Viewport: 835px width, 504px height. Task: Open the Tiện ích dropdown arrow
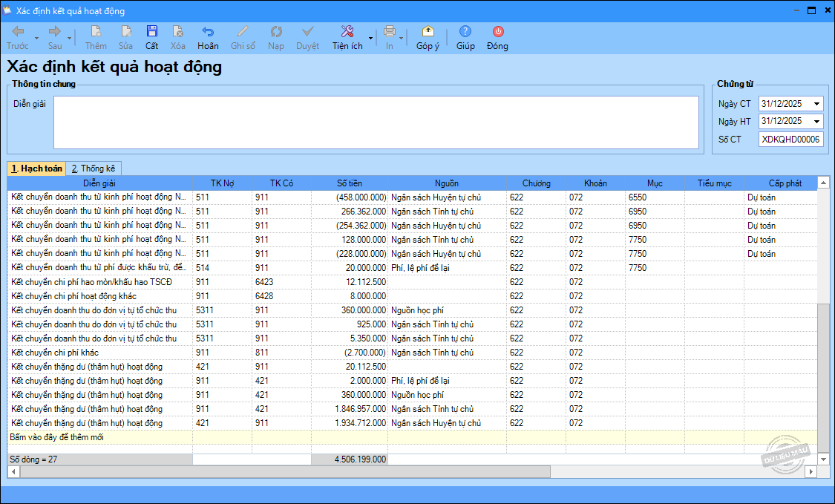(370, 37)
